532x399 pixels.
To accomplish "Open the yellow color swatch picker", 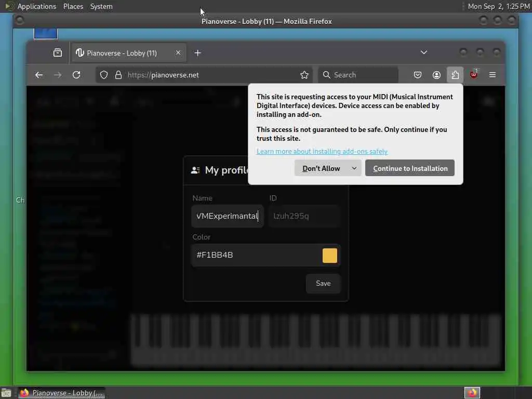I will pyautogui.click(x=330, y=256).
